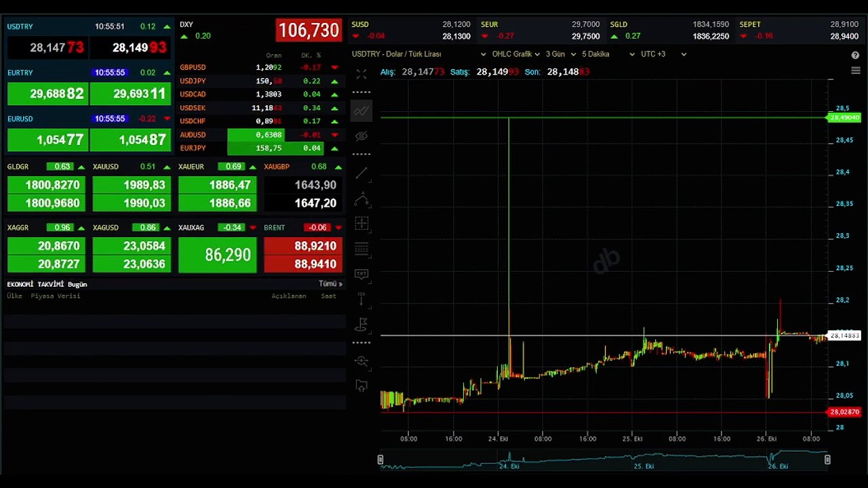Click the EURTRY green up arrow
The width and height of the screenshot is (868, 488).
pos(167,73)
